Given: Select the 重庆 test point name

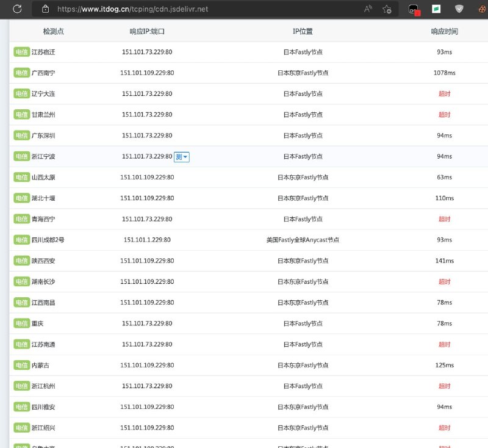Looking at the screenshot, I should 37,323.
